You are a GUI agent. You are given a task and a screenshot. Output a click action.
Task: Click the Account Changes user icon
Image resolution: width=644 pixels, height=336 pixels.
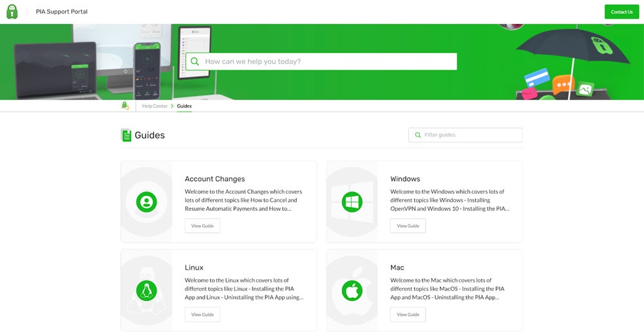coord(147,202)
